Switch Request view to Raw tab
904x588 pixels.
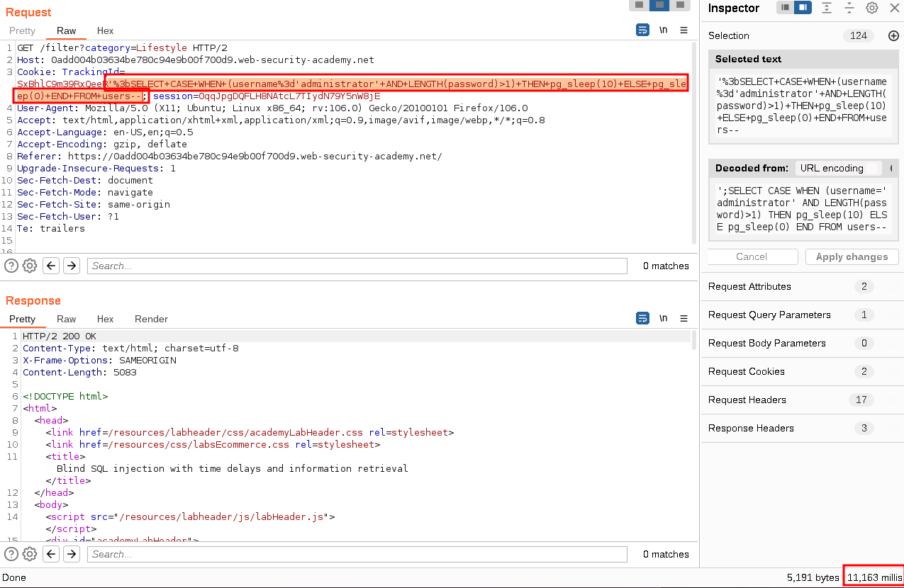coord(67,30)
